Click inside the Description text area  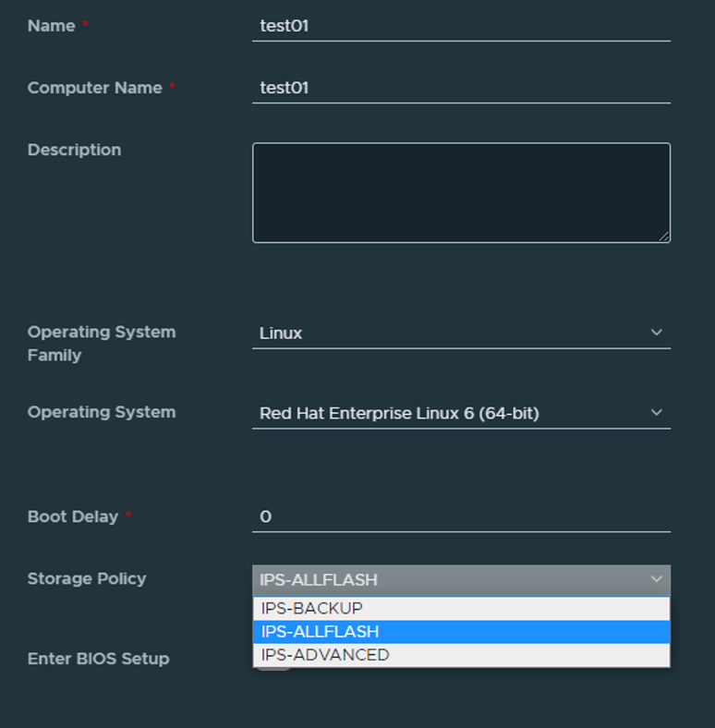tap(461, 193)
